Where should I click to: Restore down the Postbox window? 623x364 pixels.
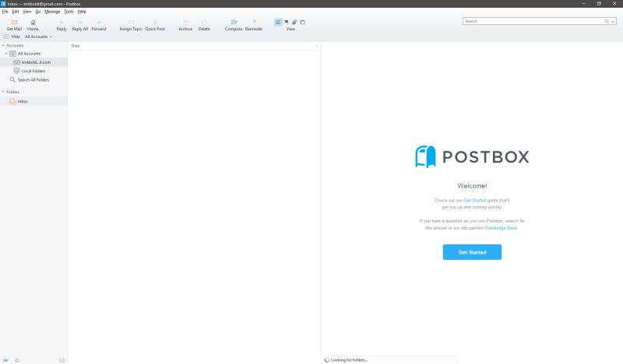click(599, 4)
